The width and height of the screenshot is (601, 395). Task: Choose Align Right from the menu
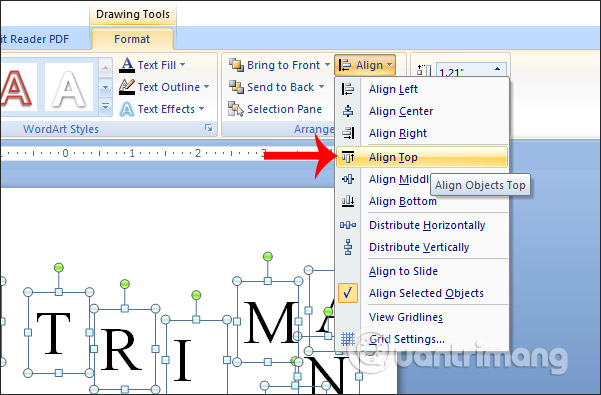(422, 133)
